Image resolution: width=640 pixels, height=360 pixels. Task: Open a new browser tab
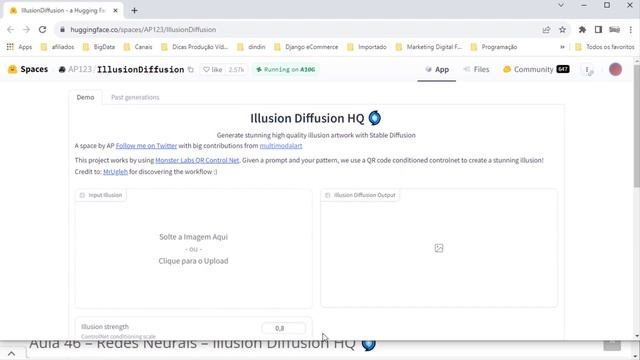[134, 11]
